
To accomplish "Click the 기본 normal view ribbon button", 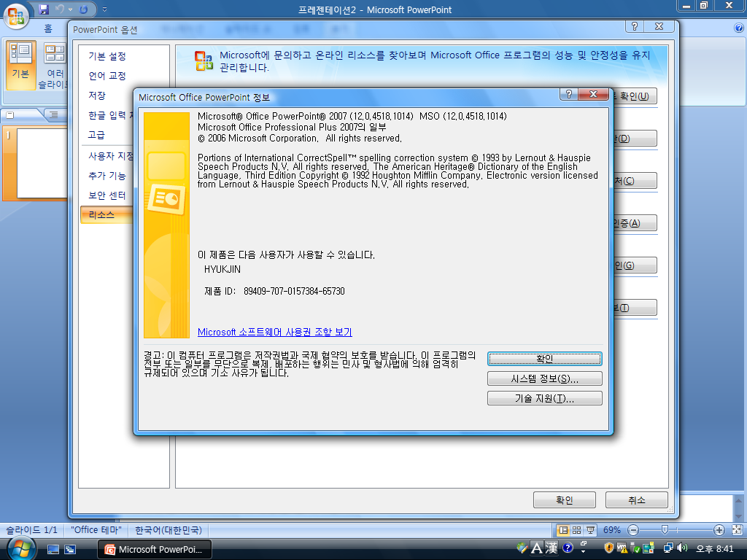I will tap(20, 65).
